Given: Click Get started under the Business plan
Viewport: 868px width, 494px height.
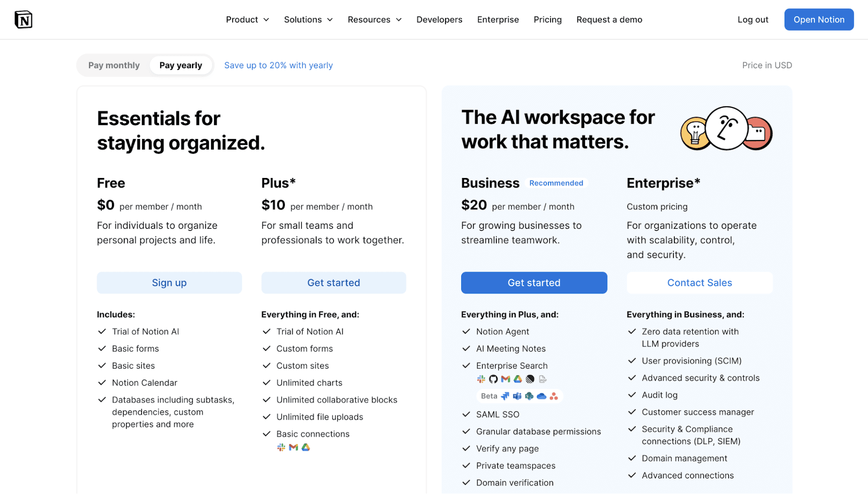Looking at the screenshot, I should pos(534,283).
